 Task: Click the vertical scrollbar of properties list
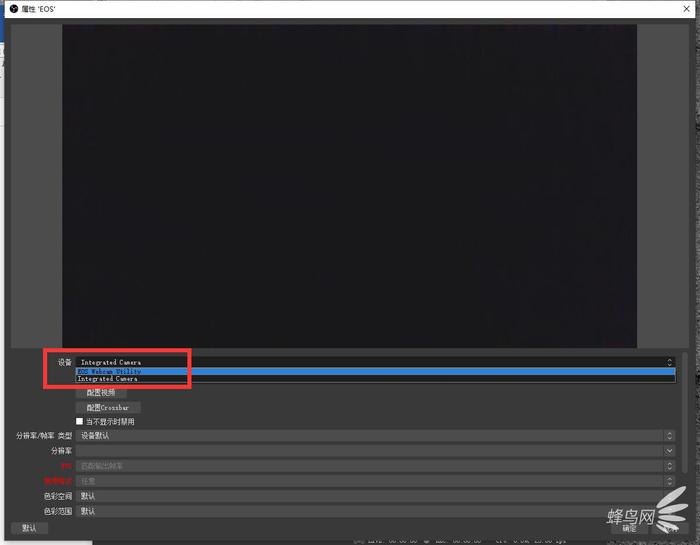tap(685, 413)
